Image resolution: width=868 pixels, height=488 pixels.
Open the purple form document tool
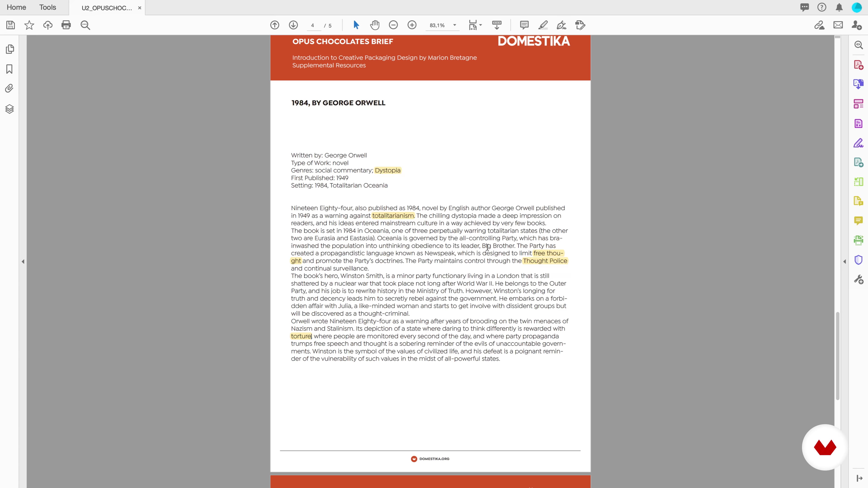[859, 123]
